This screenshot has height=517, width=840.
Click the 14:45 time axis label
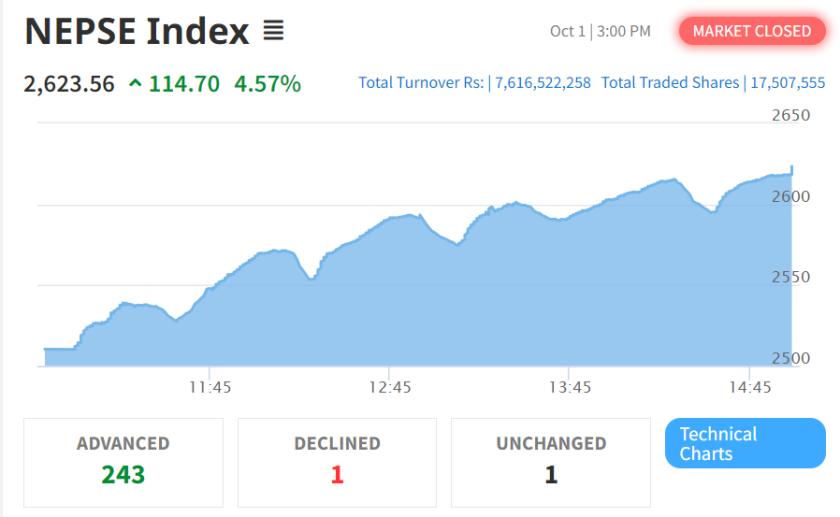point(750,387)
